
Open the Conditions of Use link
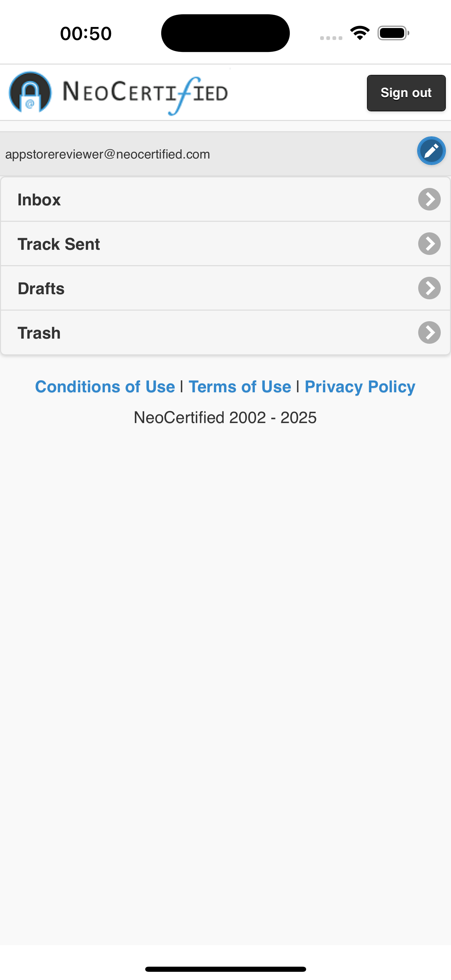[x=105, y=386]
